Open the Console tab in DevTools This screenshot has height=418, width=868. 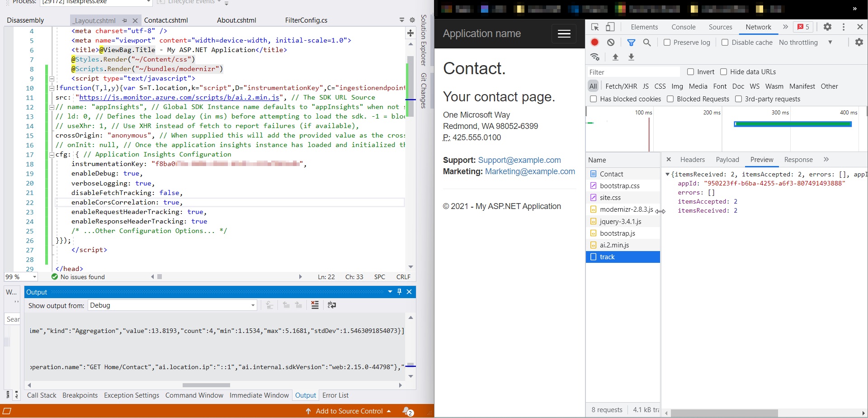pyautogui.click(x=683, y=27)
